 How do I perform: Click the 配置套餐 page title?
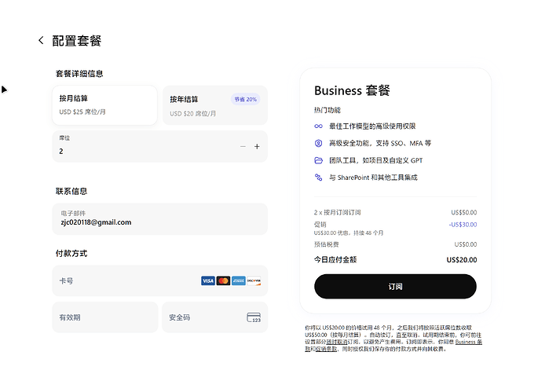[76, 41]
